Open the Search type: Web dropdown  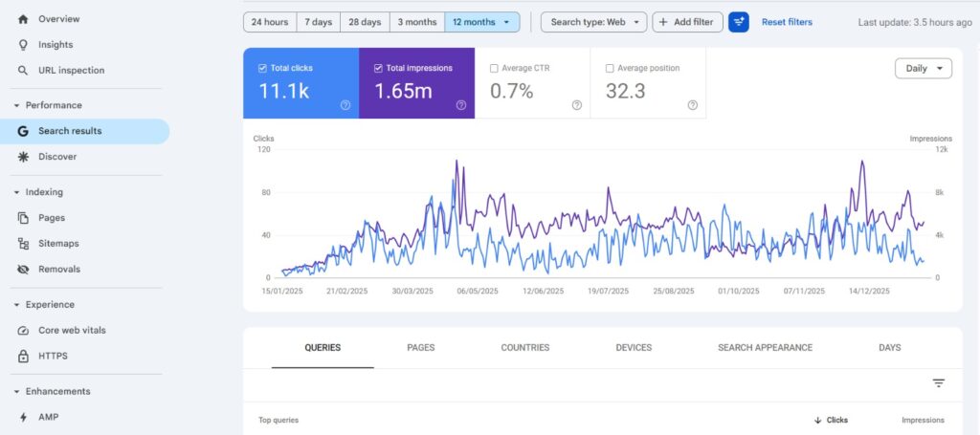[593, 22]
